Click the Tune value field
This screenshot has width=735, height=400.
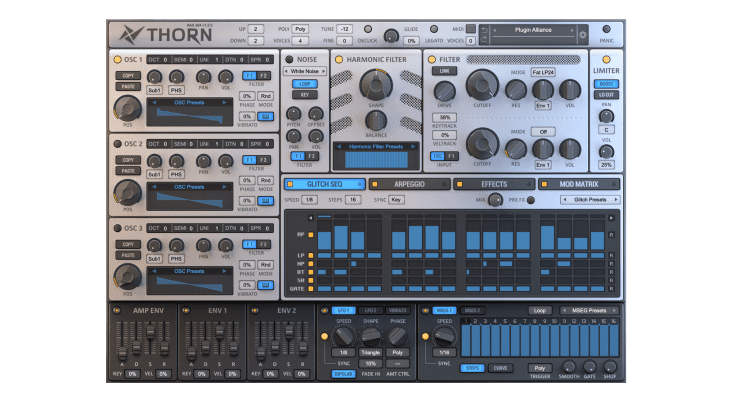click(x=344, y=29)
